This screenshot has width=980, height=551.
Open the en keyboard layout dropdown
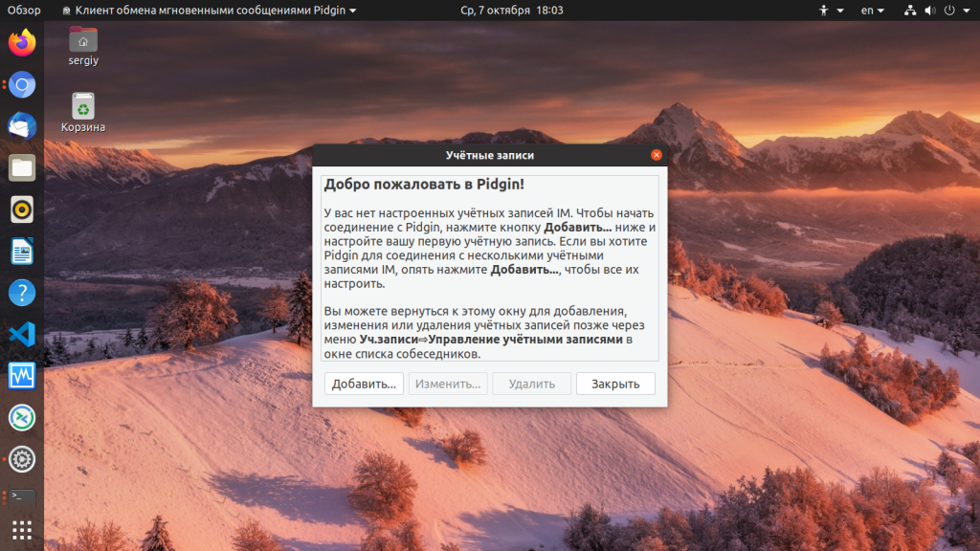[x=873, y=10]
